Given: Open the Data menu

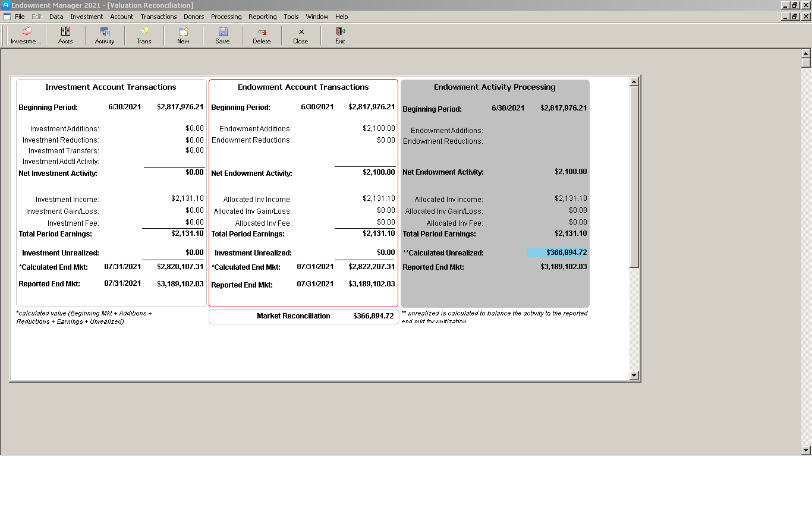Looking at the screenshot, I should pyautogui.click(x=56, y=17).
